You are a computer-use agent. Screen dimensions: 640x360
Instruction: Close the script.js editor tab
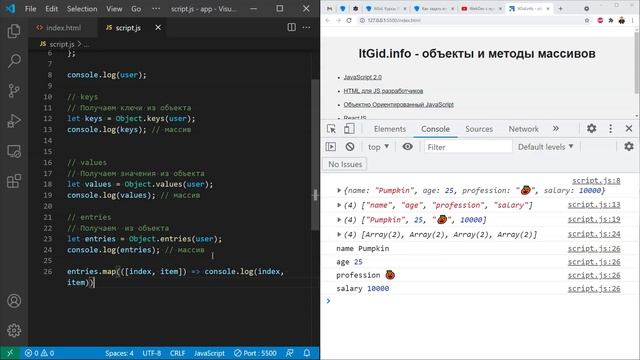(x=158, y=27)
